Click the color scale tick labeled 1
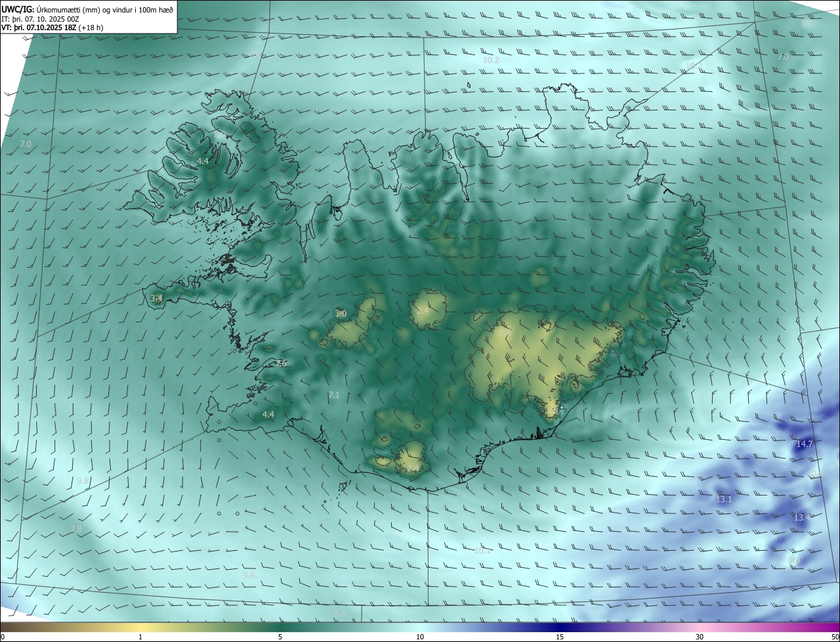 (140, 637)
